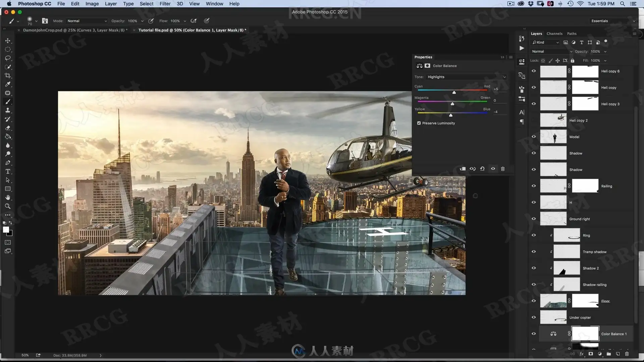Select the Horizontal Type tool

pos(8,172)
